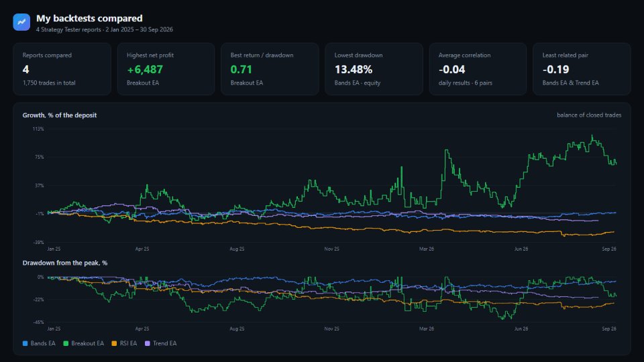The width and height of the screenshot is (644, 362).
Task: Click the 'Growth, % of the deposit' heading
Action: pyautogui.click(x=60, y=115)
